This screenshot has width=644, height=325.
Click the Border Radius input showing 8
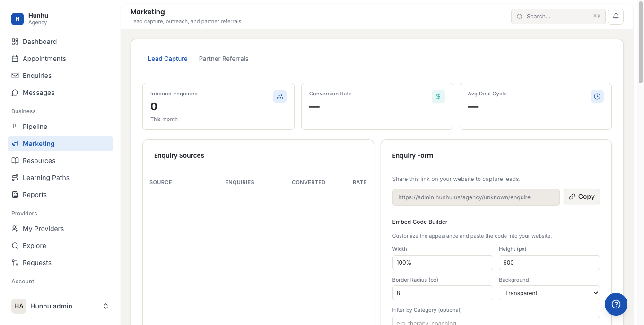443,293
